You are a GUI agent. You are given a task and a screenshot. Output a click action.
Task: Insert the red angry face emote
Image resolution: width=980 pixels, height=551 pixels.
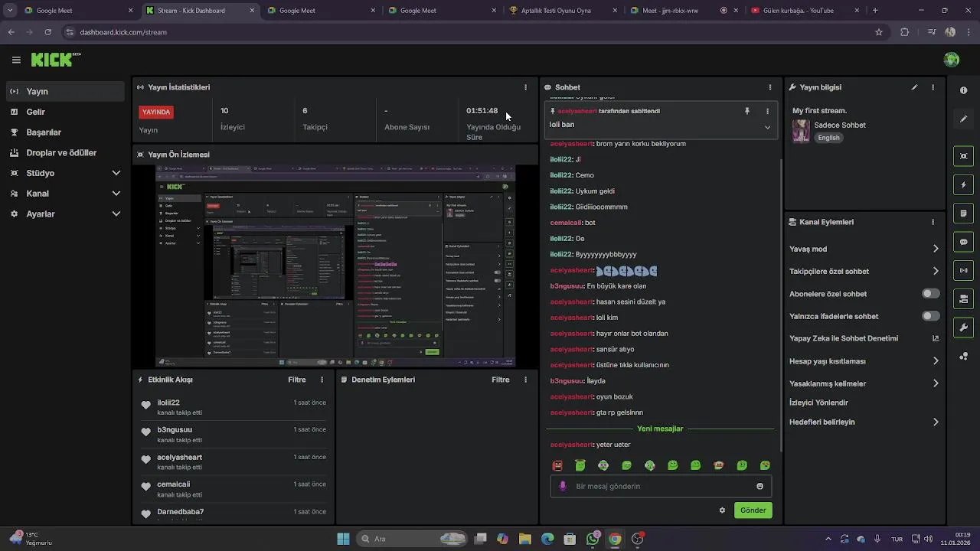(x=557, y=465)
